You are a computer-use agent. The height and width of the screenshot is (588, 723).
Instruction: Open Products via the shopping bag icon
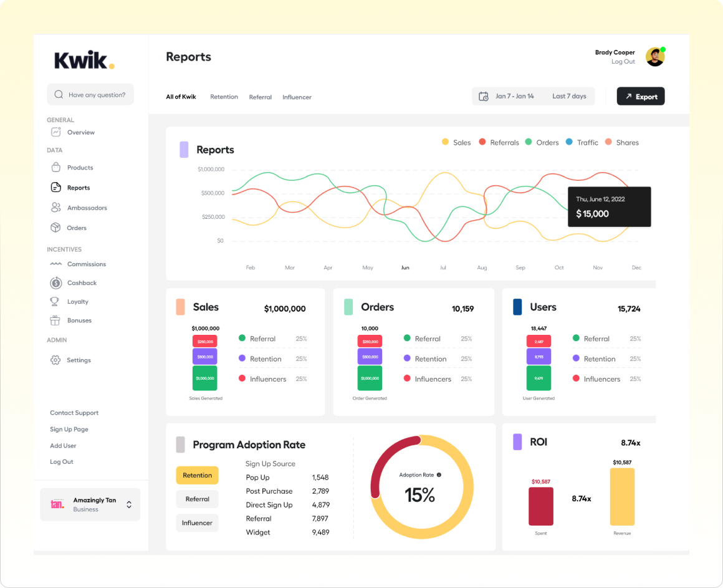pos(55,168)
